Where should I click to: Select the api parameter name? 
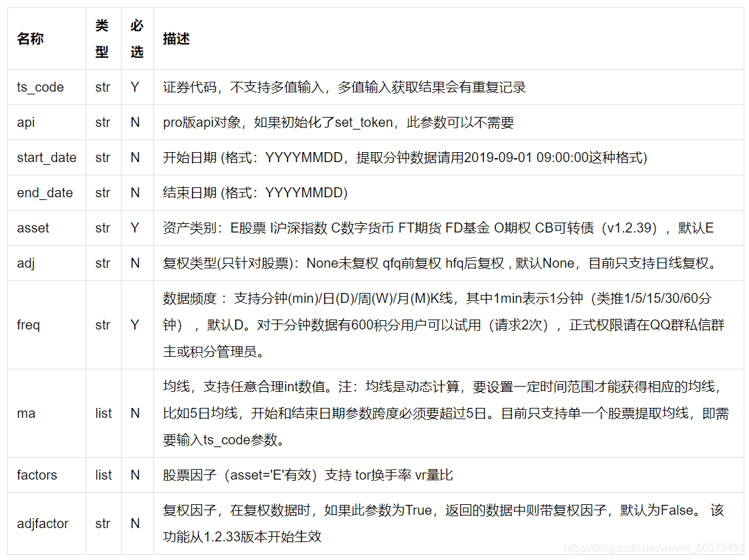(26, 123)
